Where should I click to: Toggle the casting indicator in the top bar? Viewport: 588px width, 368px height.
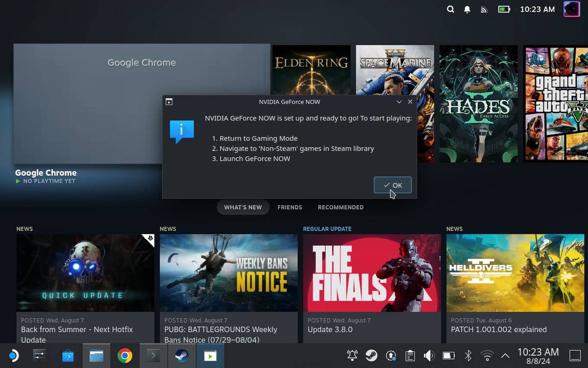[x=484, y=9]
